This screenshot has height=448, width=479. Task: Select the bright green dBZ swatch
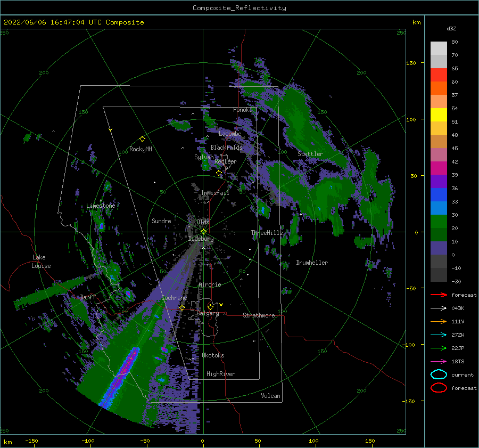439,221
